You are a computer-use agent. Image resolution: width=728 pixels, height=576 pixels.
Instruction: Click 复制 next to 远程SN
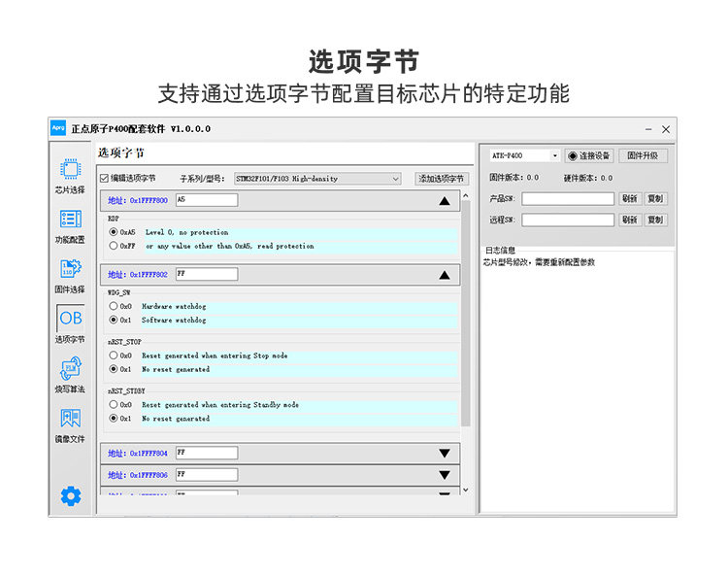tap(655, 220)
